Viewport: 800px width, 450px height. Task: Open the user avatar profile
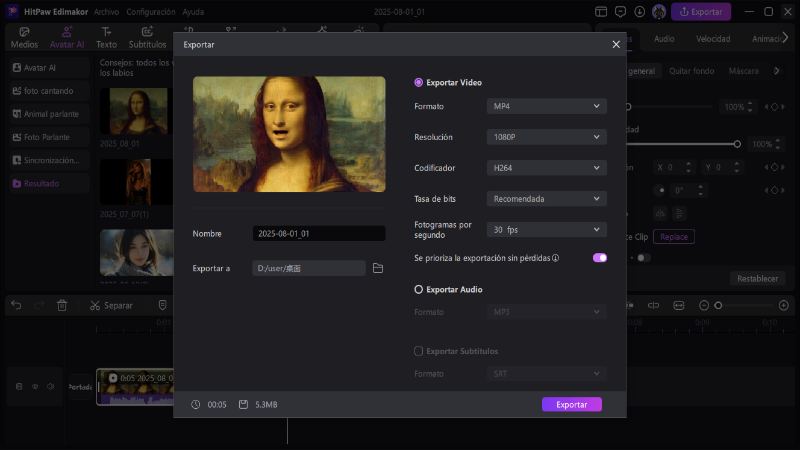point(659,12)
